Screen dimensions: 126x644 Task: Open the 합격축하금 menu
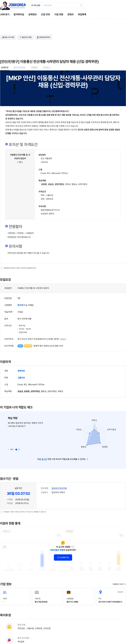coord(19,14)
